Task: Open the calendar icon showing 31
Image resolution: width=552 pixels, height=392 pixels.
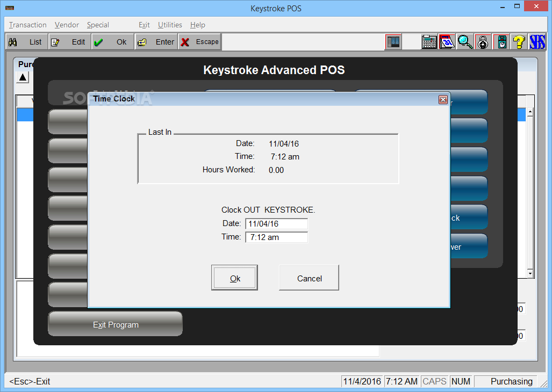Action: [447, 42]
